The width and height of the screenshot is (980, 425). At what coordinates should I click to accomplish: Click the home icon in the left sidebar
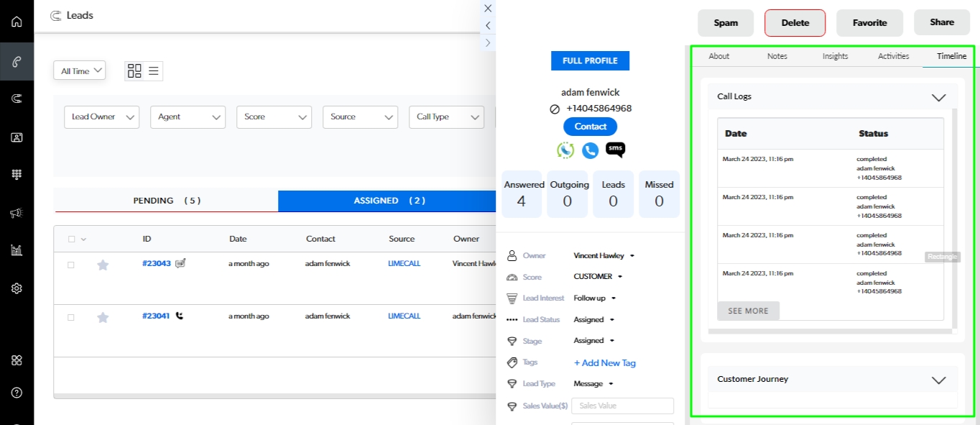pos(17,21)
